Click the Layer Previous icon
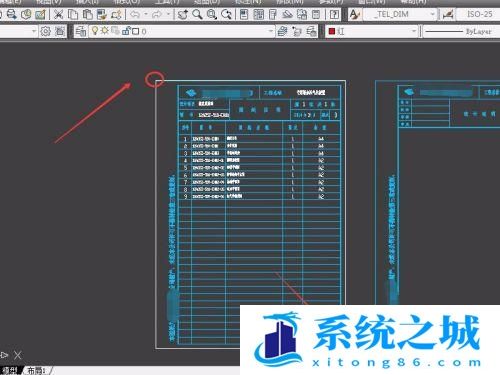 [x=297, y=31]
